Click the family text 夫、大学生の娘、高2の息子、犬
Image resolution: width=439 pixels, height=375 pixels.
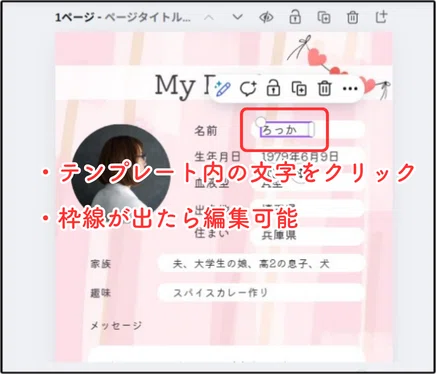pyautogui.click(x=251, y=264)
